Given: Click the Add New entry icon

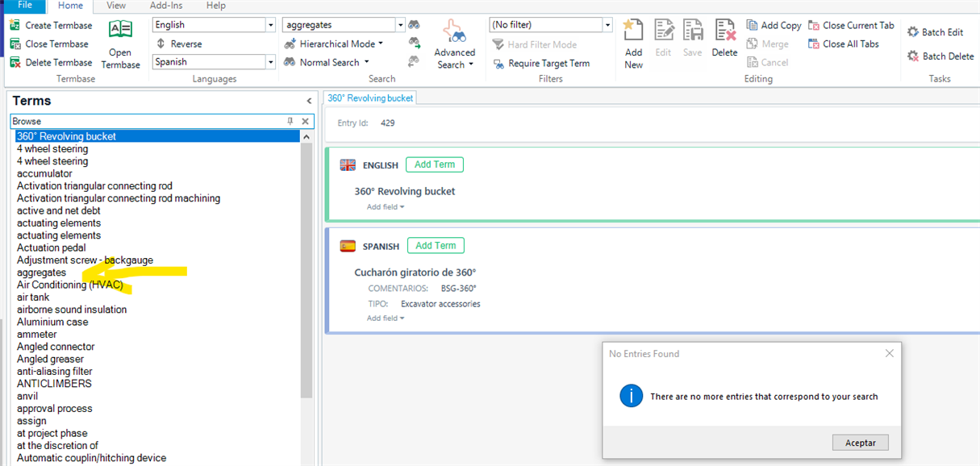Looking at the screenshot, I should (x=633, y=36).
